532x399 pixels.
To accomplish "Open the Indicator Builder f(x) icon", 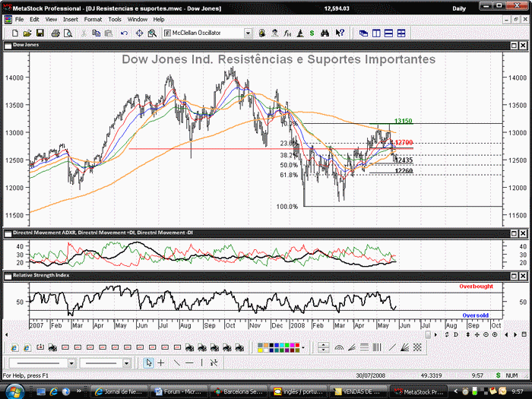I will 287,33.
